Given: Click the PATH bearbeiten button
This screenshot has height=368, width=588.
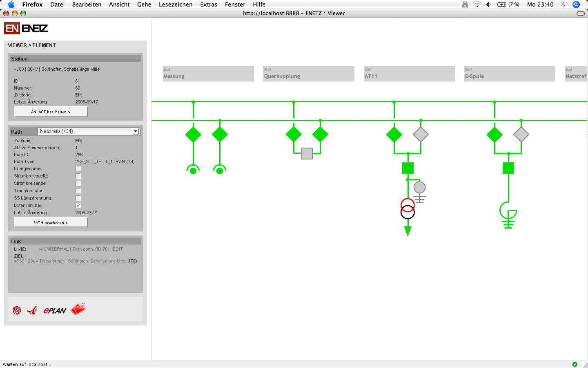Looking at the screenshot, I should point(51,222).
